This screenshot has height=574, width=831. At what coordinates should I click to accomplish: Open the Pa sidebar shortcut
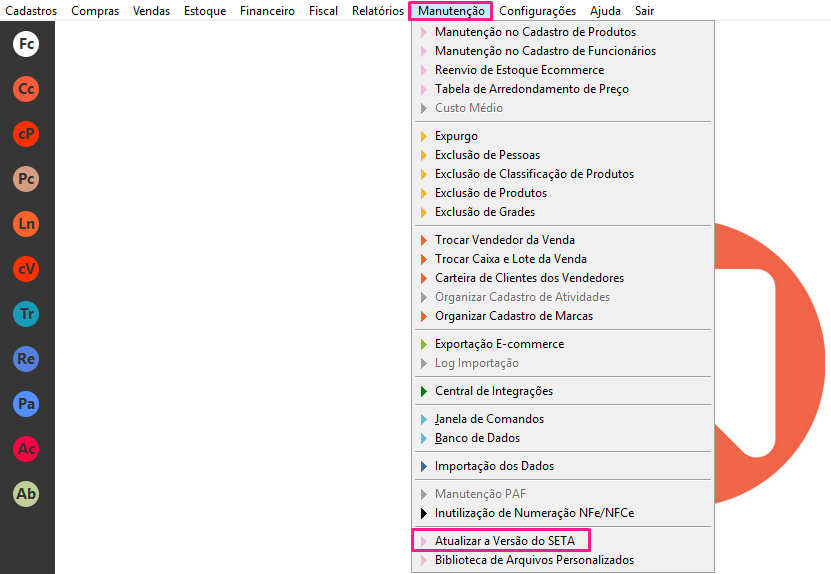point(26,404)
